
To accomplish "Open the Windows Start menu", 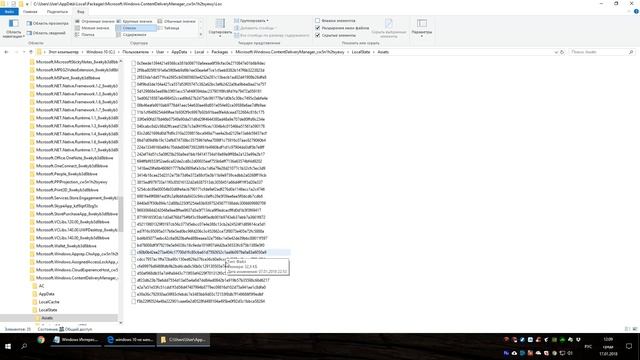I will pos(8,346).
